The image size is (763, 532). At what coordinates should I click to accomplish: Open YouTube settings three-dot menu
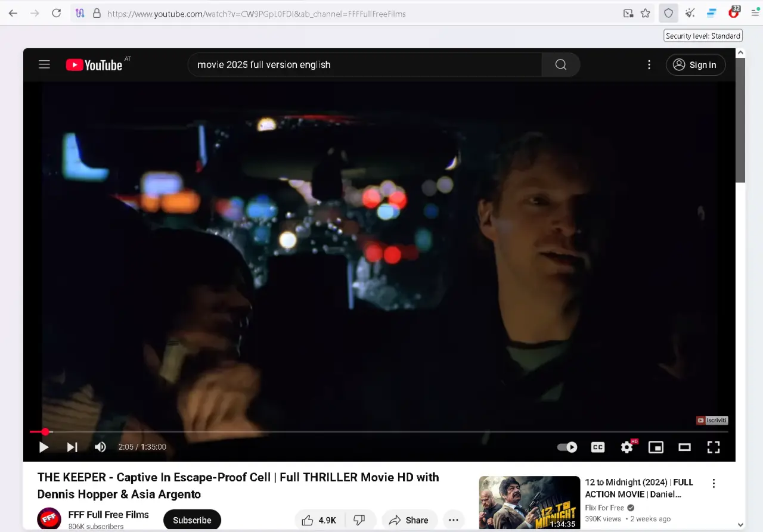pos(649,64)
